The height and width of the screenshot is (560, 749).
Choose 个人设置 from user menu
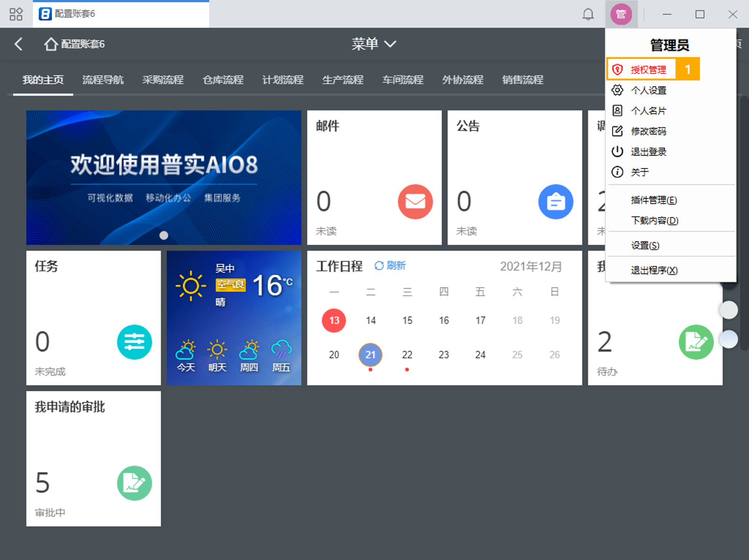click(x=648, y=90)
